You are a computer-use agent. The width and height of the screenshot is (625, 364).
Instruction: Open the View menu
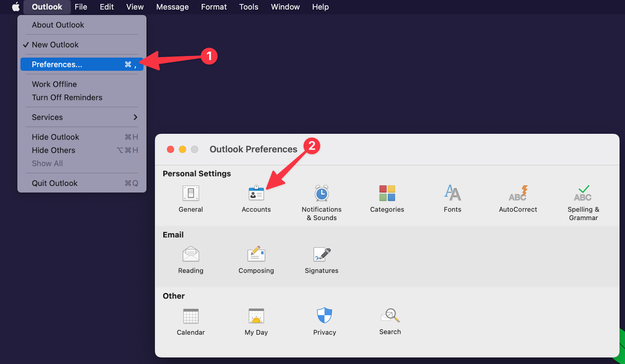click(135, 7)
